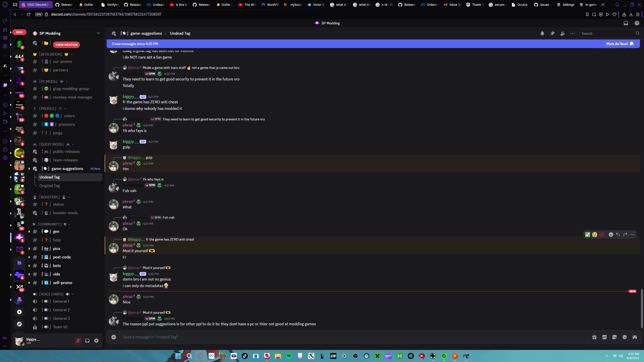Click Mark As Read button
This screenshot has width=644, height=362.
click(x=620, y=44)
